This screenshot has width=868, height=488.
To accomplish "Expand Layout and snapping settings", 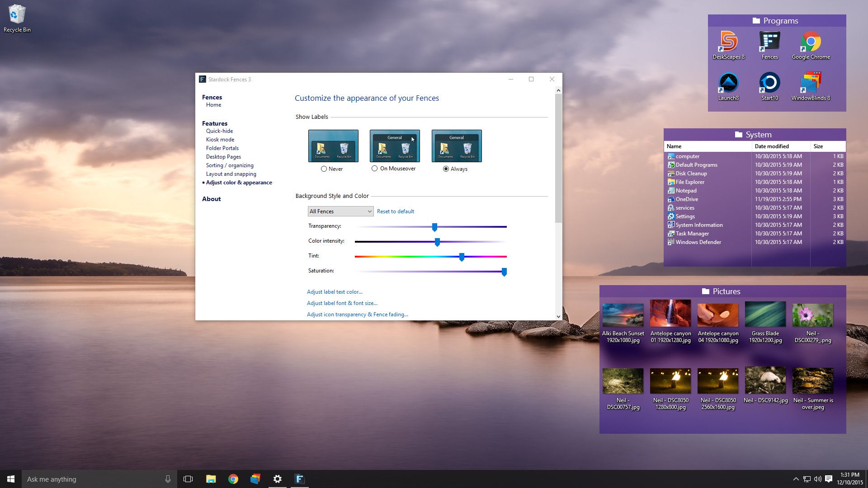I will (231, 174).
